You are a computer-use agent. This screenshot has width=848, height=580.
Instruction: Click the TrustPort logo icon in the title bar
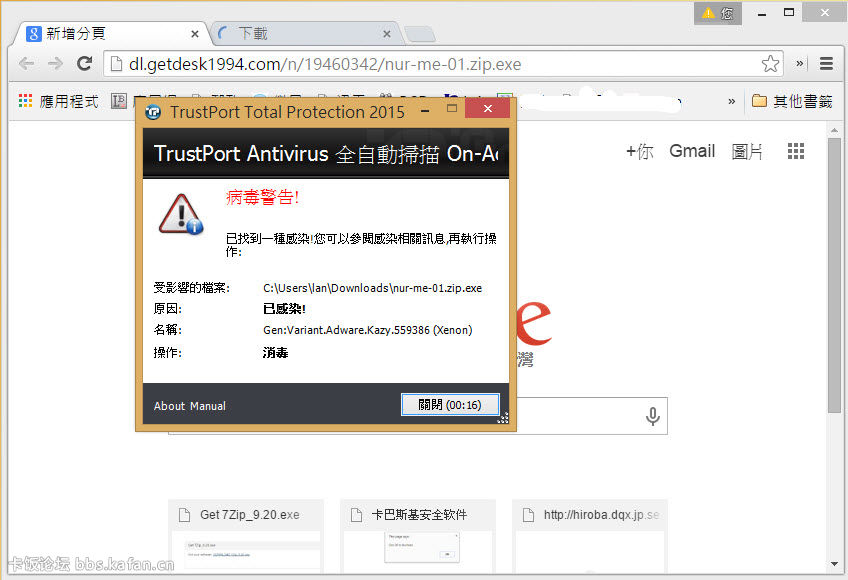(x=153, y=112)
